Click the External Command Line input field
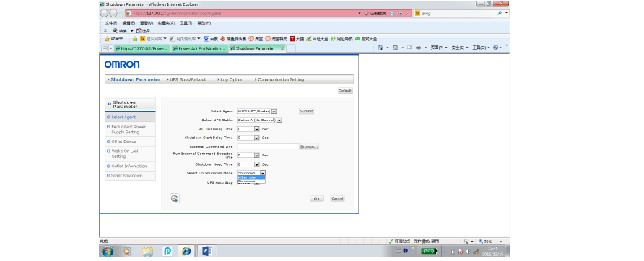 (268, 146)
